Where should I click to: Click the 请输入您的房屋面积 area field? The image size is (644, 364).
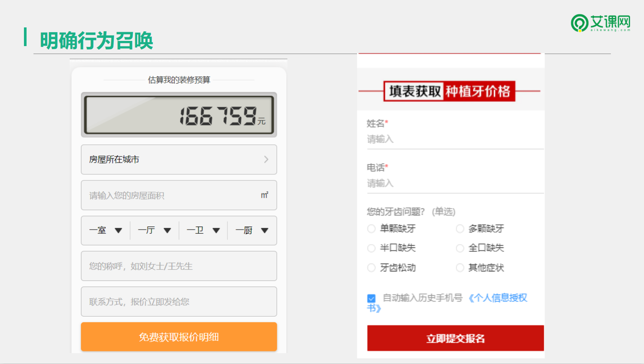179,195
